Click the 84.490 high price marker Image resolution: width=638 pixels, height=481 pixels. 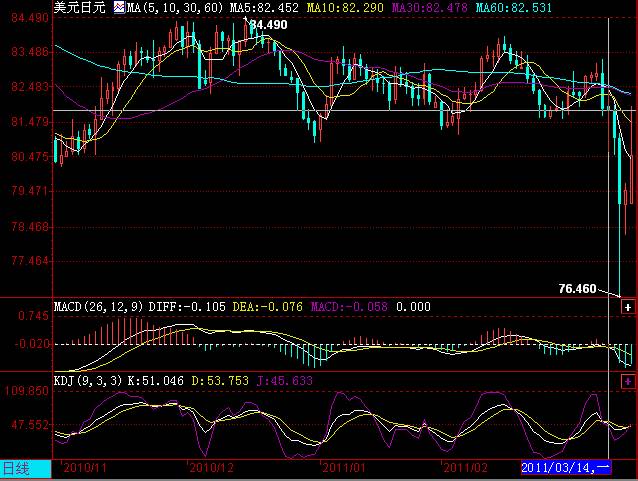tap(269, 25)
